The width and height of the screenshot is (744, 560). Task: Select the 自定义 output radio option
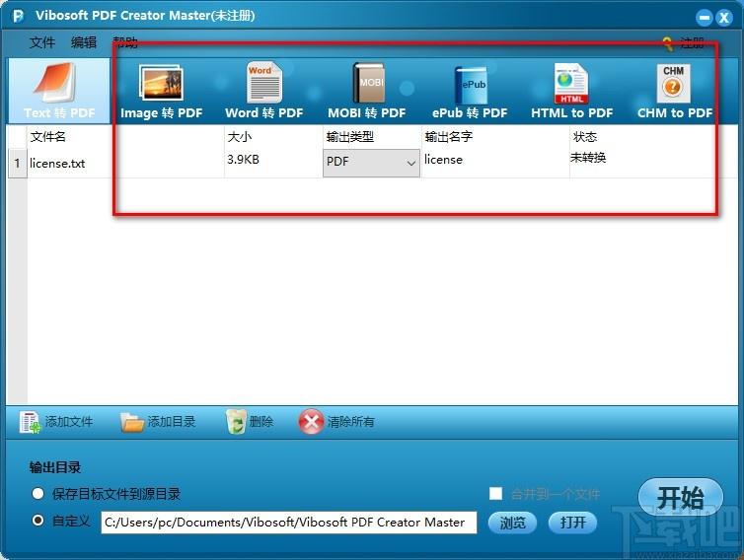pos(37,521)
